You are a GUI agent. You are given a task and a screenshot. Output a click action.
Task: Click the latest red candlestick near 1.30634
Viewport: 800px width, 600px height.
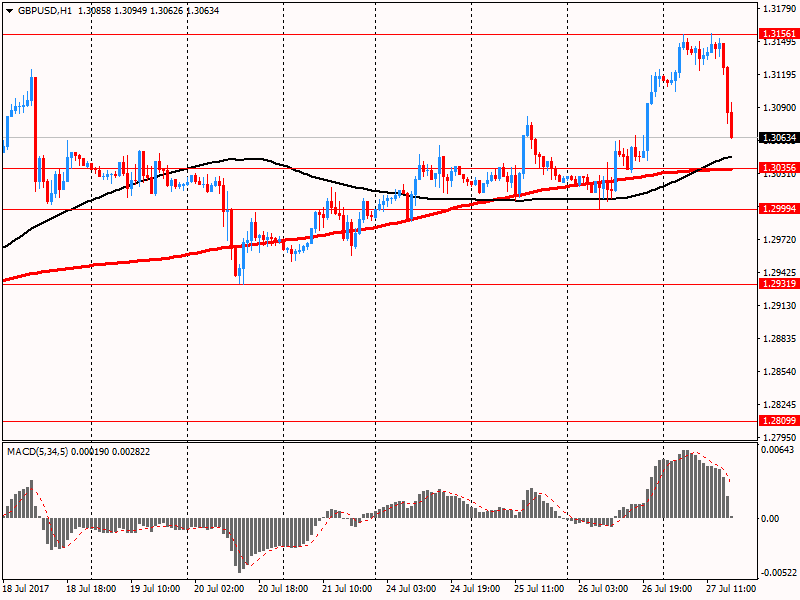pyautogui.click(x=732, y=125)
